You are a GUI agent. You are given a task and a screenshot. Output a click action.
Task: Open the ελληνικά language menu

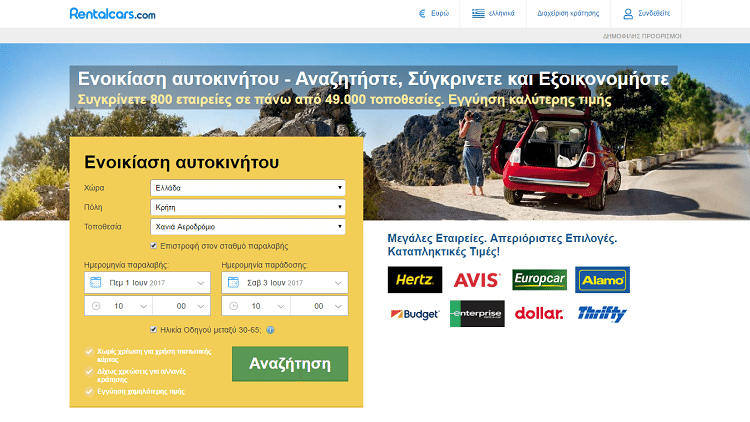point(493,13)
